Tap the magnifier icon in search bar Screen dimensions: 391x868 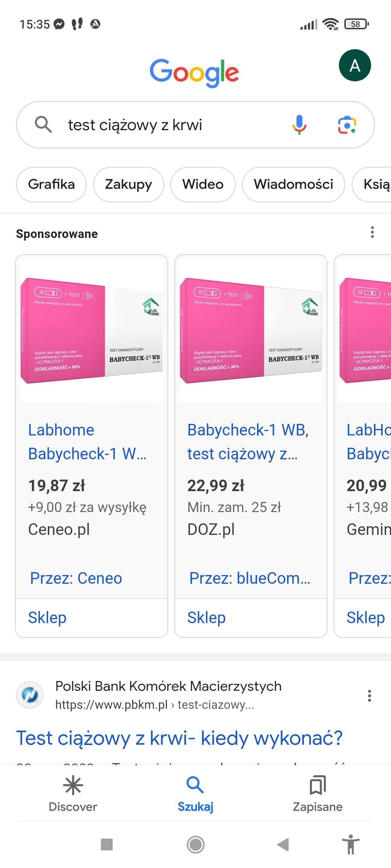43,125
